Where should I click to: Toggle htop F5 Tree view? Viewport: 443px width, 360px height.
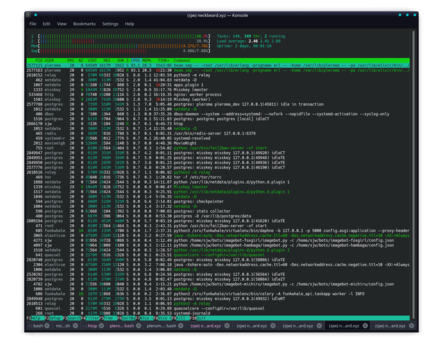(x=109, y=318)
